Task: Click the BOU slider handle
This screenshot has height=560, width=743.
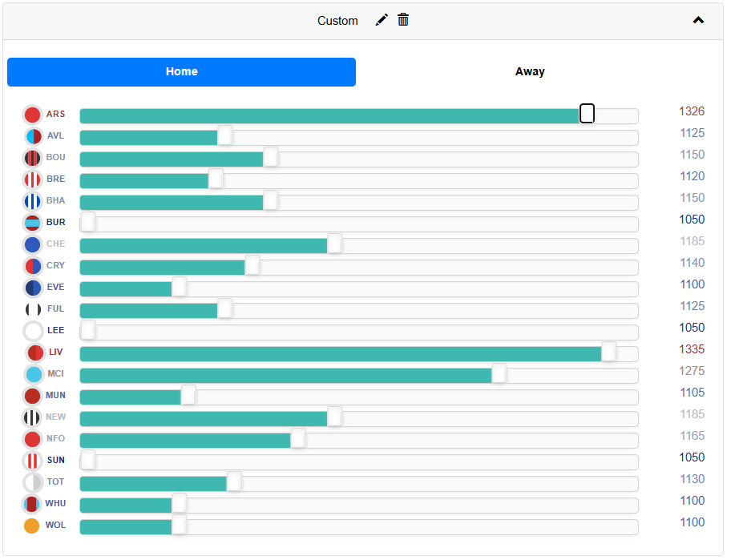Action: 271,157
